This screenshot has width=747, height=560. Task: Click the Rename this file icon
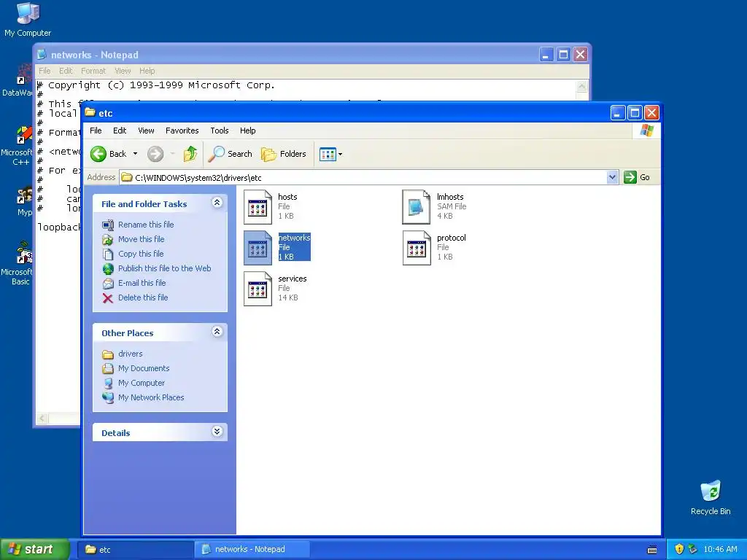108,225
